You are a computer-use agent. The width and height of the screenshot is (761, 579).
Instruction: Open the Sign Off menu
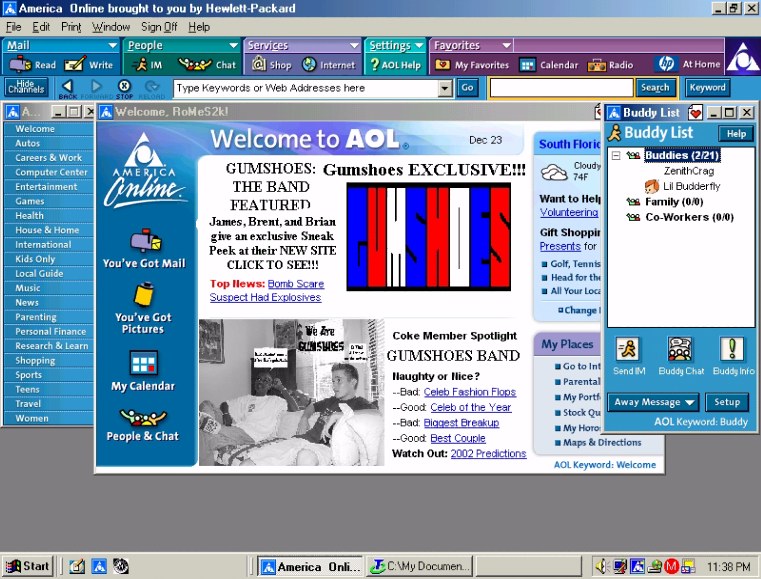[159, 27]
